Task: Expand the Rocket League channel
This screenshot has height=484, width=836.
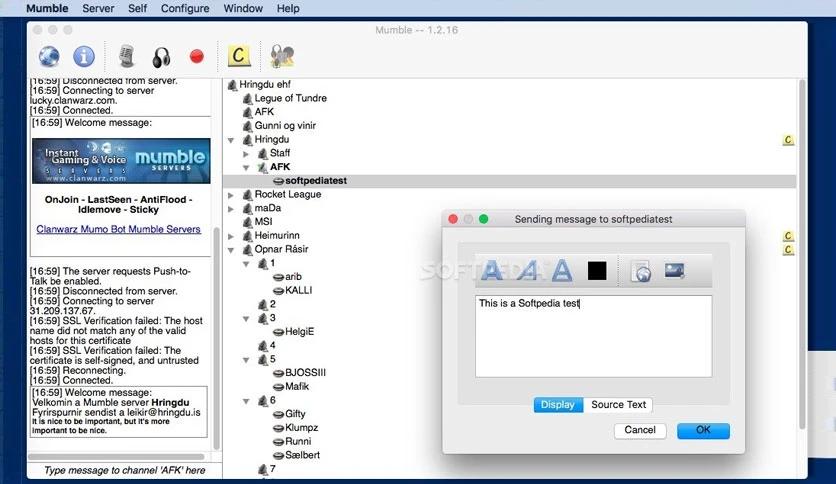Action: (231, 195)
